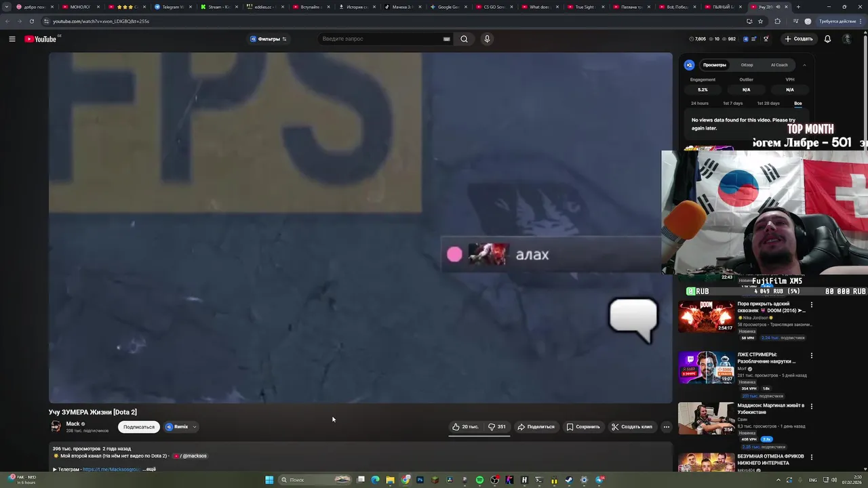This screenshot has width=868, height=488.
Task: Go back in browser history
Action: pyautogui.click(x=7, y=21)
